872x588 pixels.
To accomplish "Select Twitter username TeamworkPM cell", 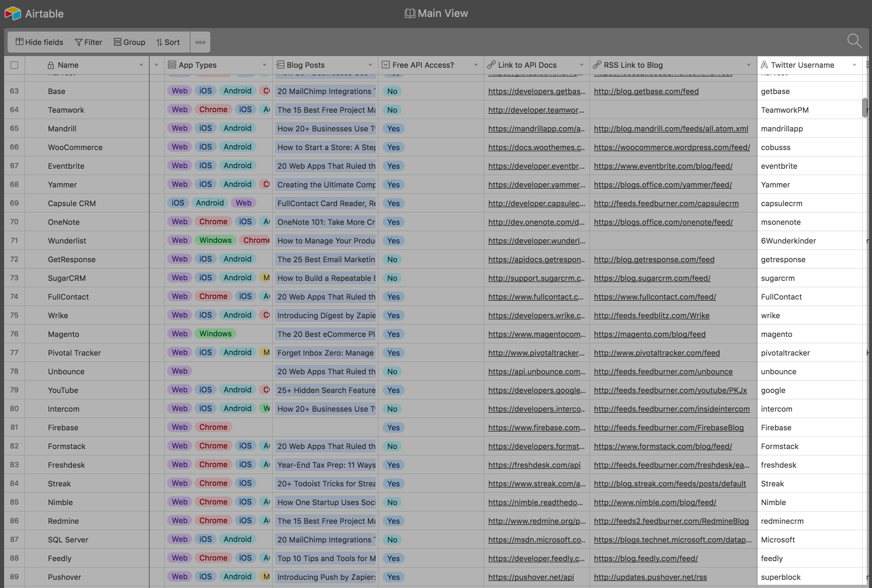I will tap(810, 110).
